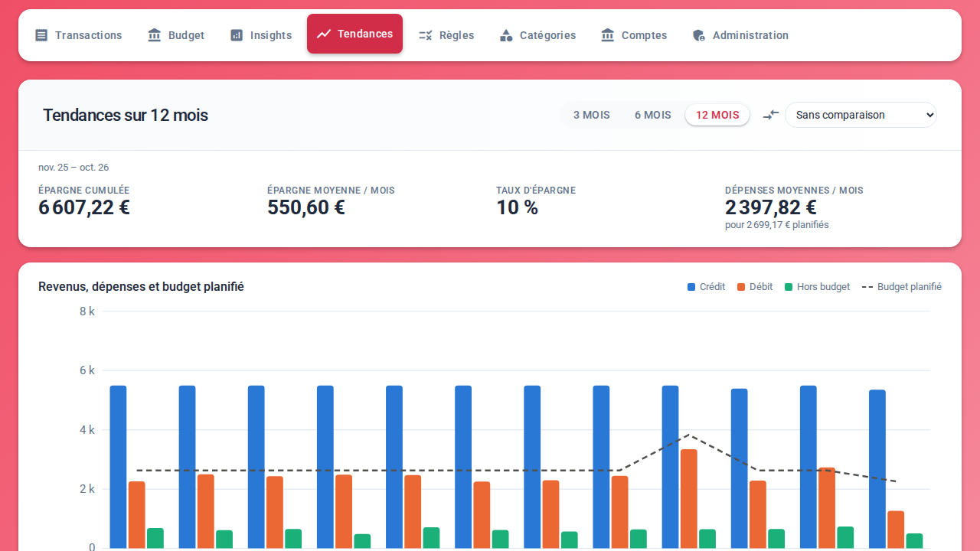Select the 6 MOIS period
The height and width of the screenshot is (551, 980).
coord(653,115)
